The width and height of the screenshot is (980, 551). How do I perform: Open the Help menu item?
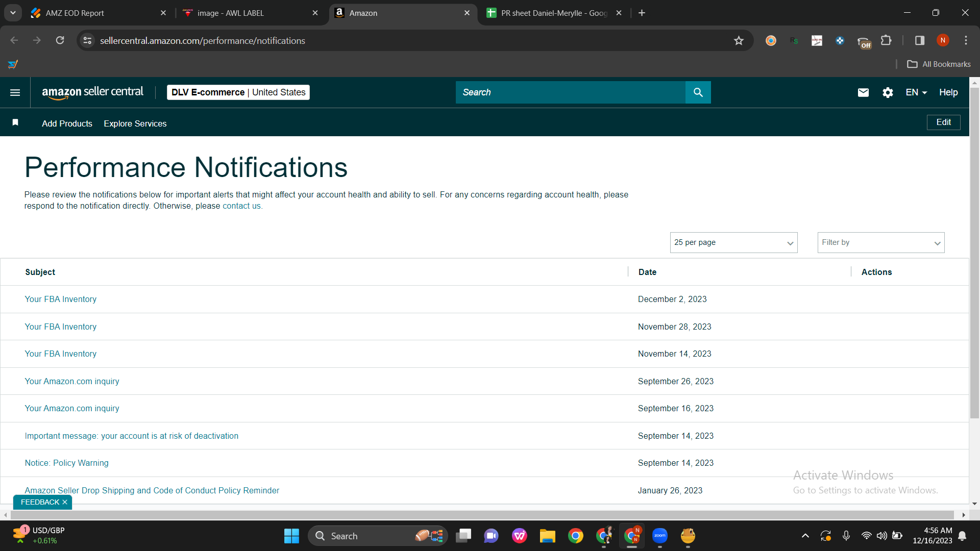[948, 92]
